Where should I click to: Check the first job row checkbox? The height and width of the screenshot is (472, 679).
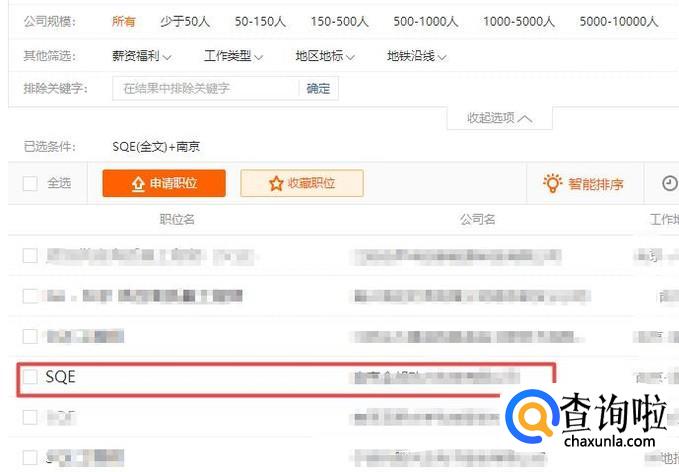[x=30, y=255]
